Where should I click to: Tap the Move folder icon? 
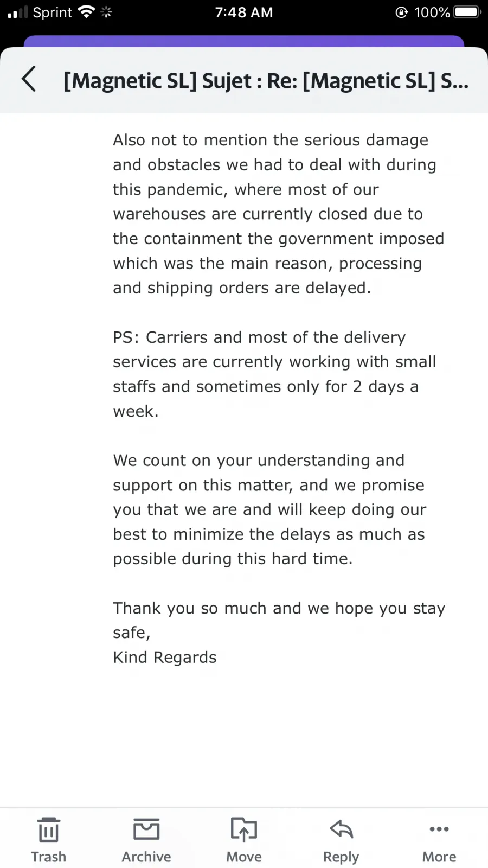244,829
